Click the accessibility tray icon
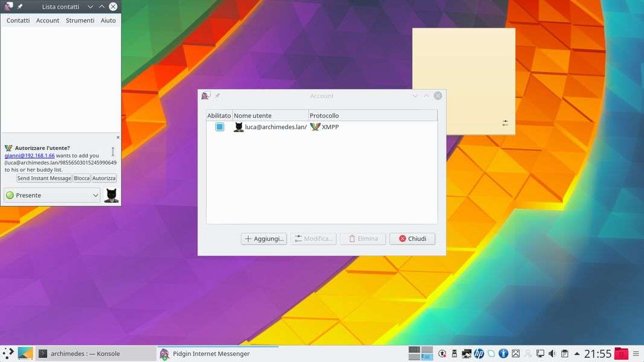644x362 pixels. tap(503, 354)
